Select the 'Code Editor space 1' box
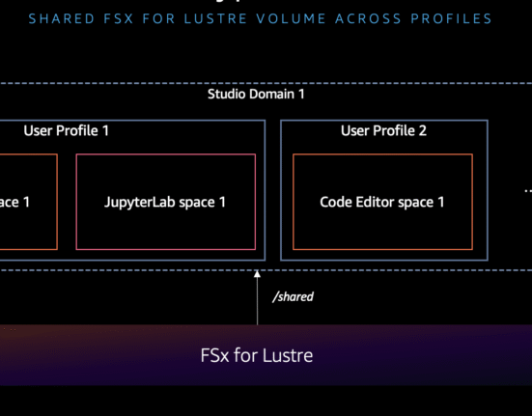532x416 pixels. [382, 202]
